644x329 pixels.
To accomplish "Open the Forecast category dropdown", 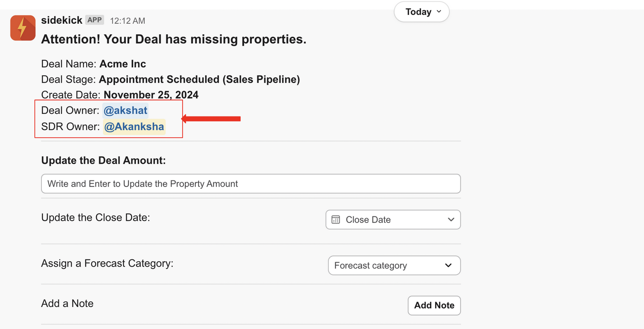I will pyautogui.click(x=394, y=266).
